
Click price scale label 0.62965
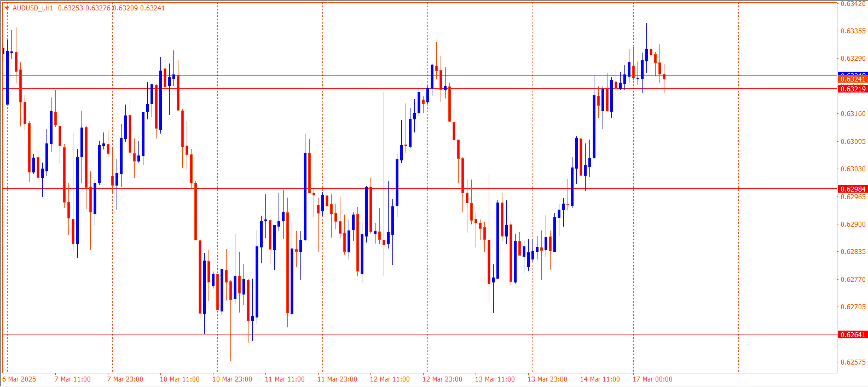(x=853, y=197)
